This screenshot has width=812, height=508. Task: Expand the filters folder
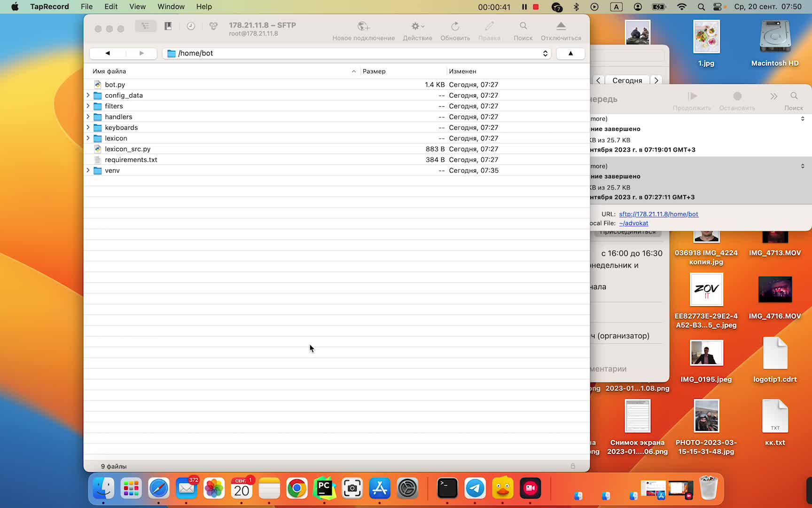(x=88, y=106)
